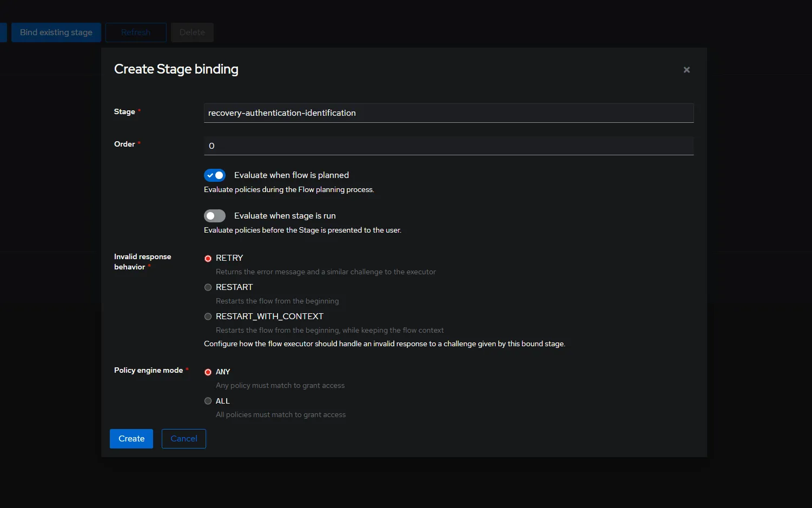Select ANY policy engine mode

click(208, 372)
